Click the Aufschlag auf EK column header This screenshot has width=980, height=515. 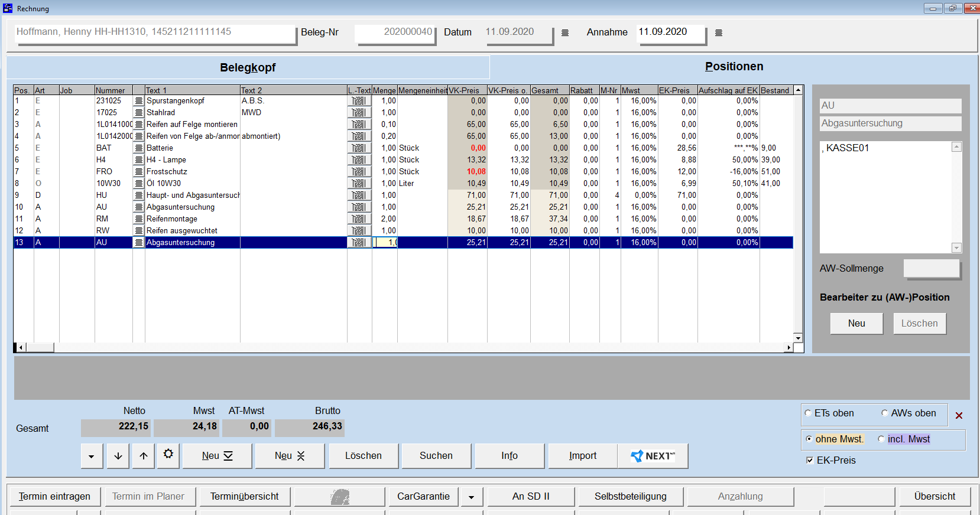click(728, 90)
